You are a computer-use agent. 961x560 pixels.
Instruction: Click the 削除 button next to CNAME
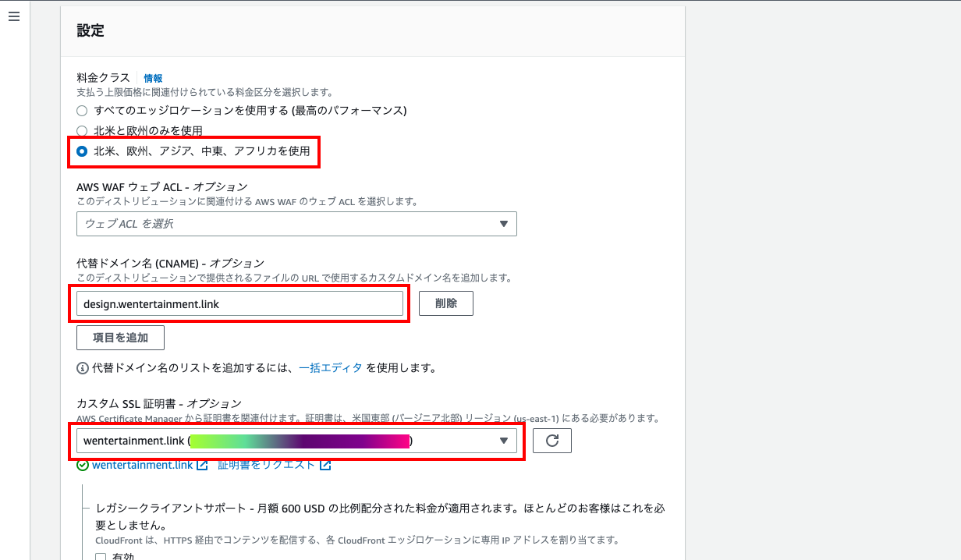[x=446, y=303]
